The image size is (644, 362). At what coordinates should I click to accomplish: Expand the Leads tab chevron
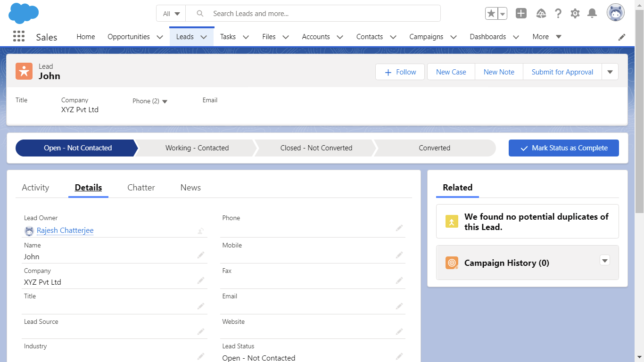pyautogui.click(x=203, y=36)
